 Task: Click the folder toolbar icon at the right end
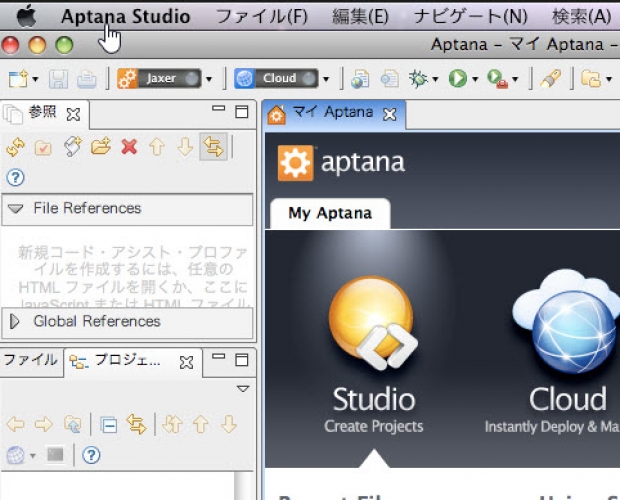pyautogui.click(x=591, y=79)
